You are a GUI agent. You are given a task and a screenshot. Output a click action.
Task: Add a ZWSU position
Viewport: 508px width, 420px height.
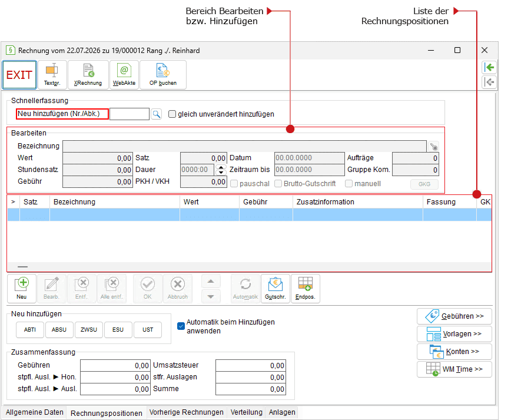click(x=89, y=330)
